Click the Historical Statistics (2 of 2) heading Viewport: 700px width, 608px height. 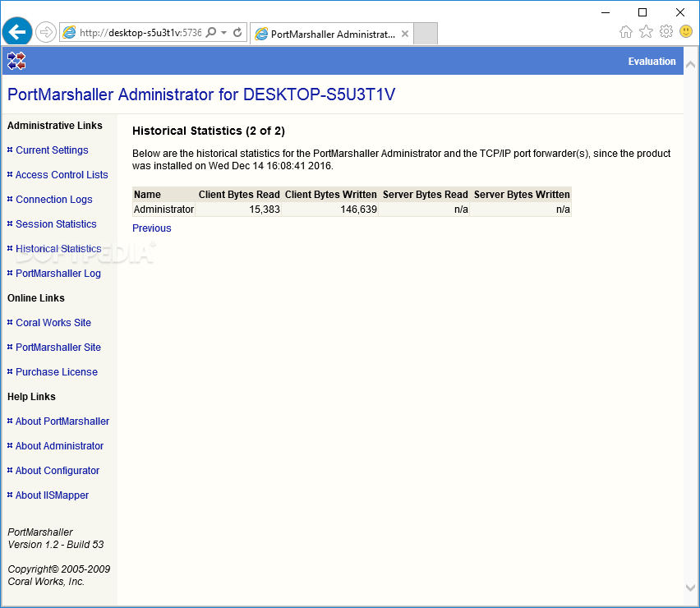[x=209, y=131]
